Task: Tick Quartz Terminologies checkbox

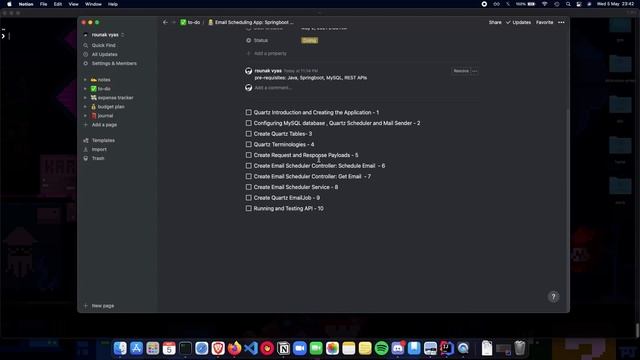Action: 249,144
